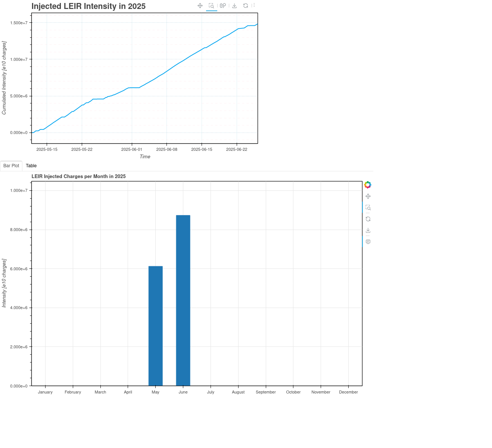Click the 'April' month label
Screen dimensions: 492x448
pyautogui.click(x=128, y=392)
